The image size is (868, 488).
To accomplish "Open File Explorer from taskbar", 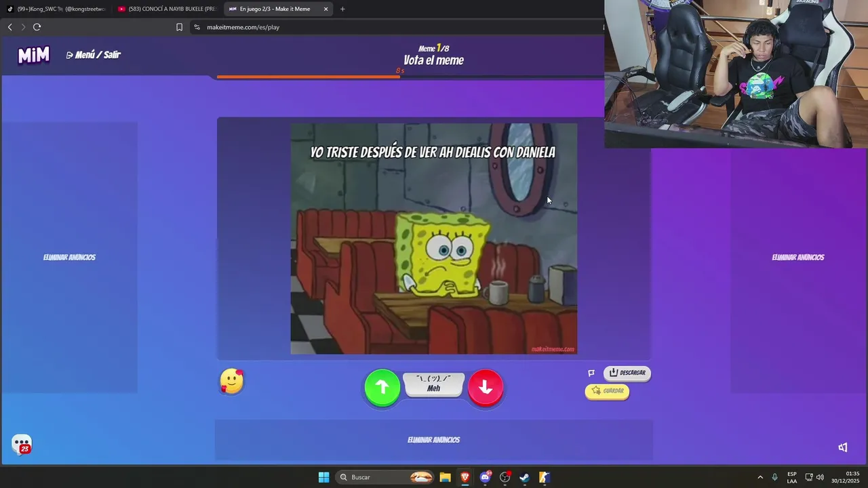I will (x=445, y=477).
